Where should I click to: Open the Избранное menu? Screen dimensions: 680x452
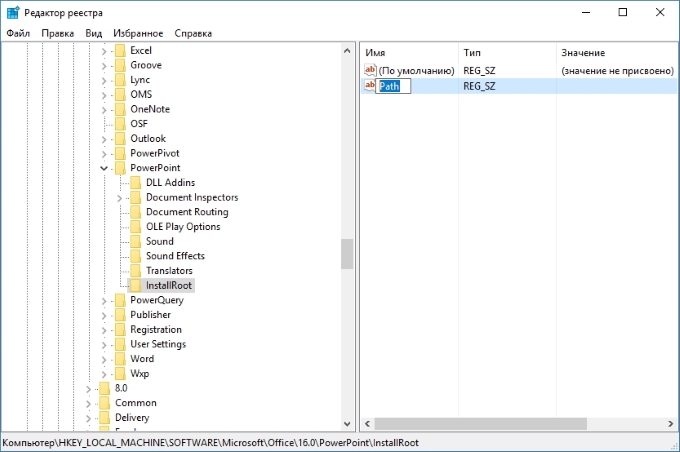click(x=138, y=33)
